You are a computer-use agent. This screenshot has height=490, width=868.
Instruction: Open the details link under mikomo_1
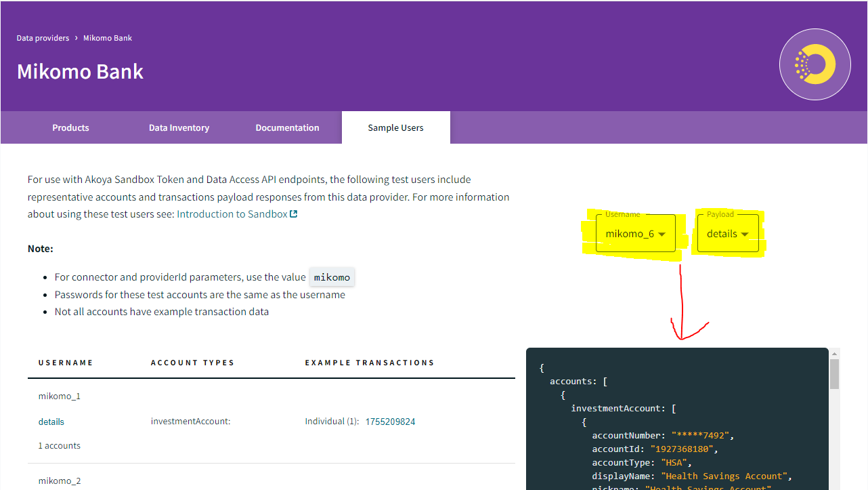51,422
